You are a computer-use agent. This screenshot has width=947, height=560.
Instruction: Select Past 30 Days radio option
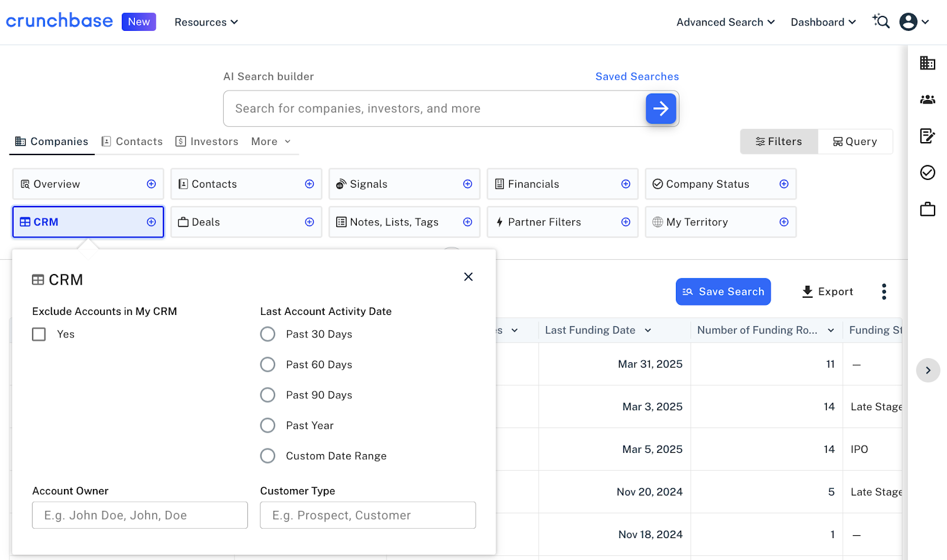coord(268,334)
